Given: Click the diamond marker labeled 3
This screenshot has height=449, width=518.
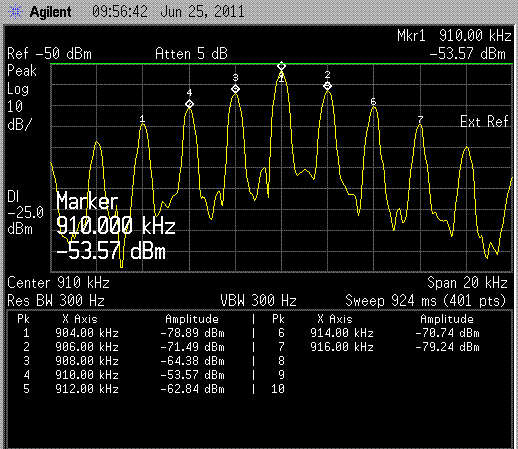Looking at the screenshot, I should coord(236,89).
